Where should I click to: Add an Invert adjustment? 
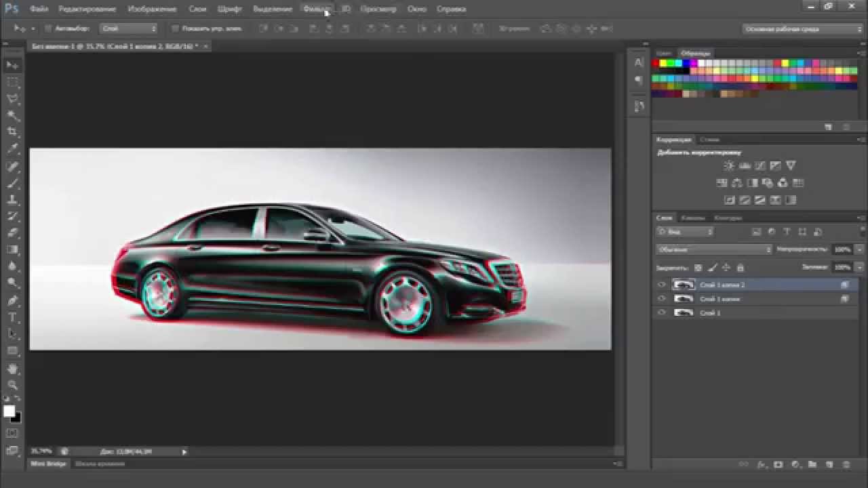point(730,200)
